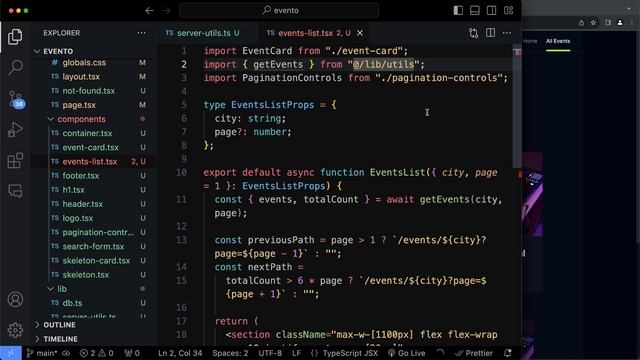Open event-card.tsx in the explorer

pos(91,147)
